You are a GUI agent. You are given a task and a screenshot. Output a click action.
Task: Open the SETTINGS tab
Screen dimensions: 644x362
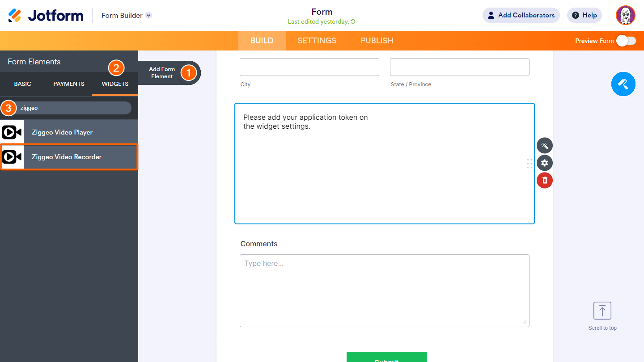[317, 41]
